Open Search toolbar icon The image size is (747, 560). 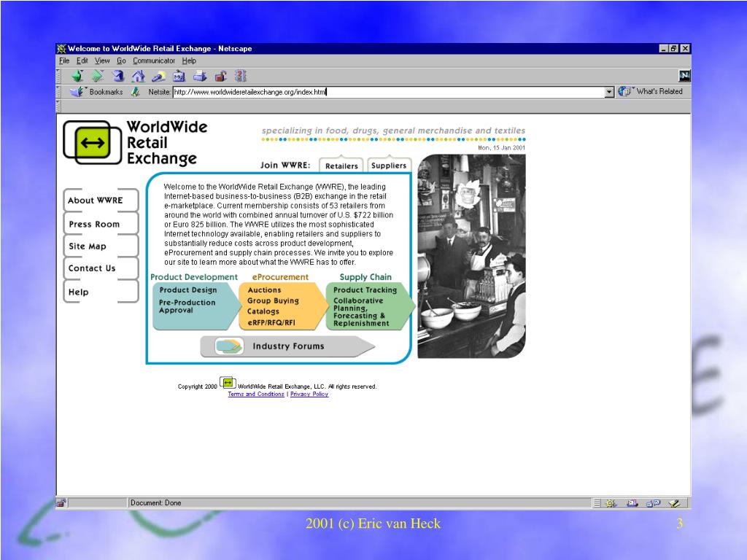coord(158,76)
